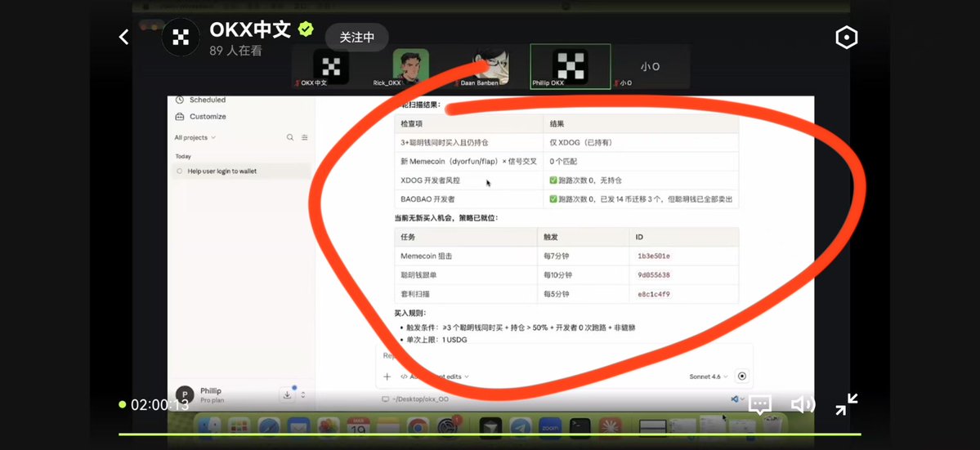This screenshot has width=980, height=450.
Task: Click the '仅 XDOG（已持有）' result cell
Action: (x=641, y=142)
